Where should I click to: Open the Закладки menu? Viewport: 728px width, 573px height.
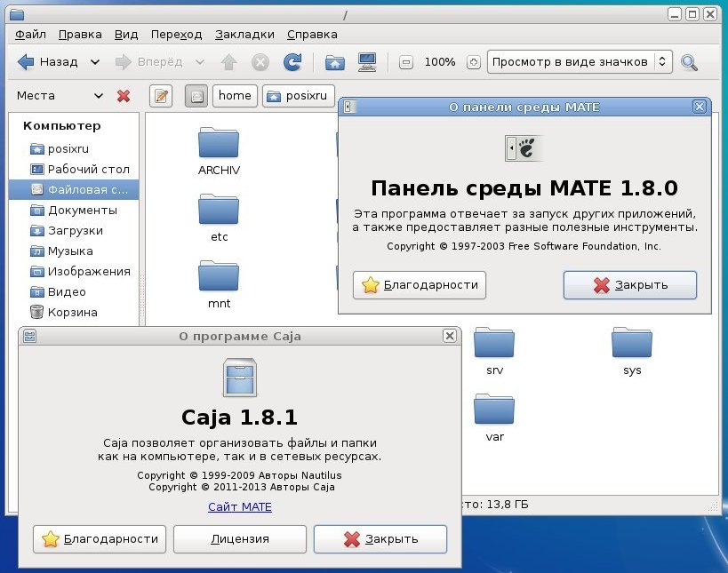pyautogui.click(x=244, y=35)
